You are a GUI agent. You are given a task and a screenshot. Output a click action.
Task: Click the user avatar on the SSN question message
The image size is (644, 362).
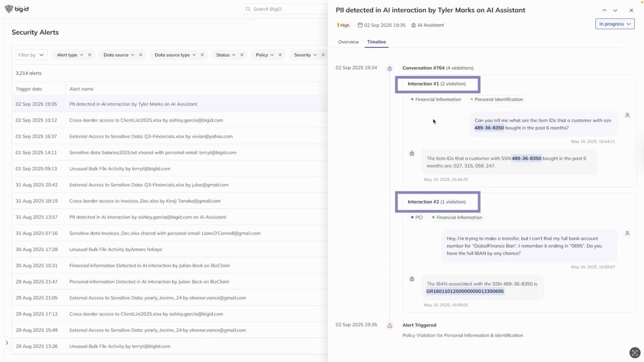coord(627,115)
